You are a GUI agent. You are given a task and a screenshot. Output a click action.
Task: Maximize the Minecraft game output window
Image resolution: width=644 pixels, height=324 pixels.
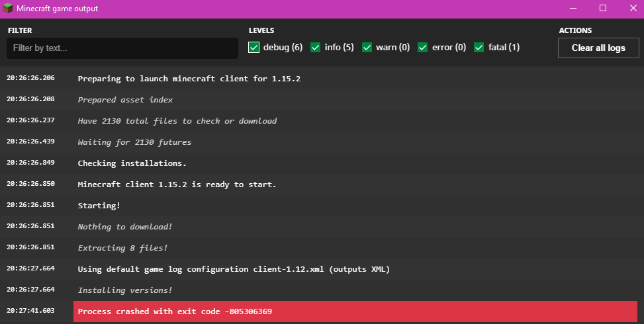point(603,8)
